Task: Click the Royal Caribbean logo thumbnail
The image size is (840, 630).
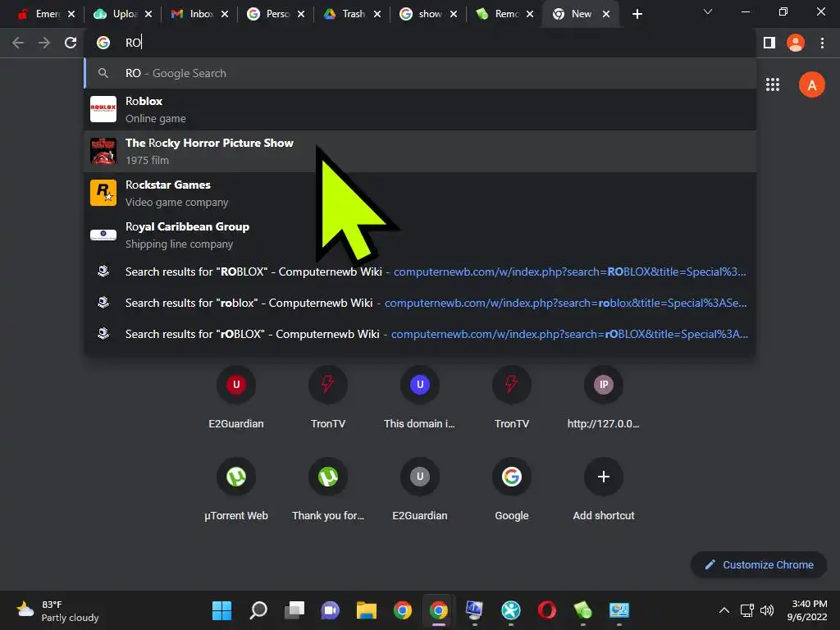Action: tap(103, 235)
